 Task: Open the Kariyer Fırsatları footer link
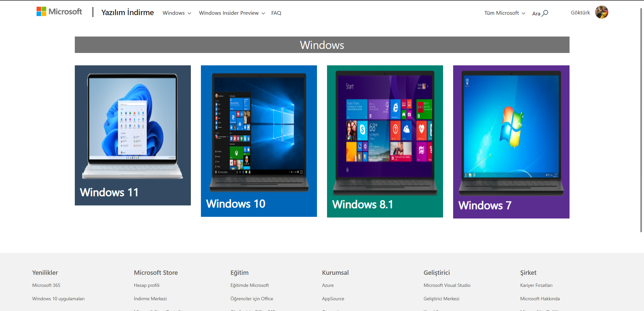(x=536, y=285)
